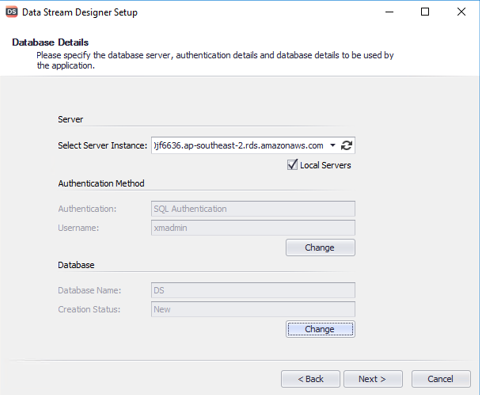Go back with the < Back button
Viewport: 480px width, 395px height.
coord(310,379)
